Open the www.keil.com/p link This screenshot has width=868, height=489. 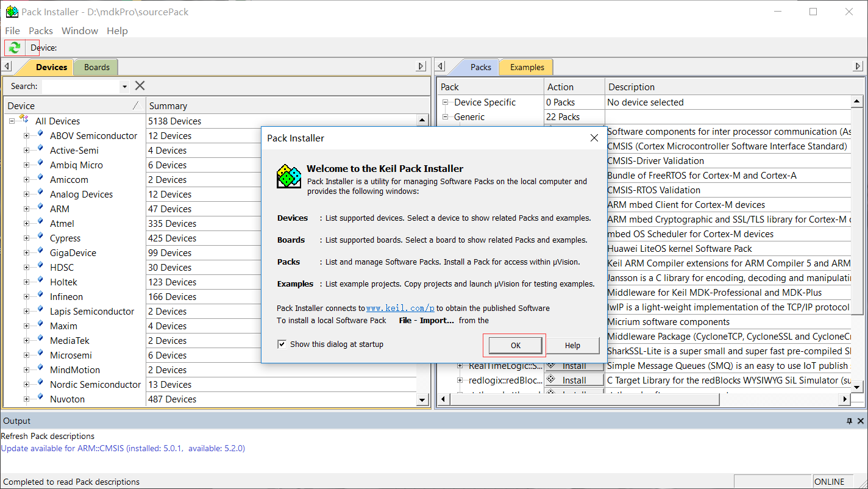(400, 309)
